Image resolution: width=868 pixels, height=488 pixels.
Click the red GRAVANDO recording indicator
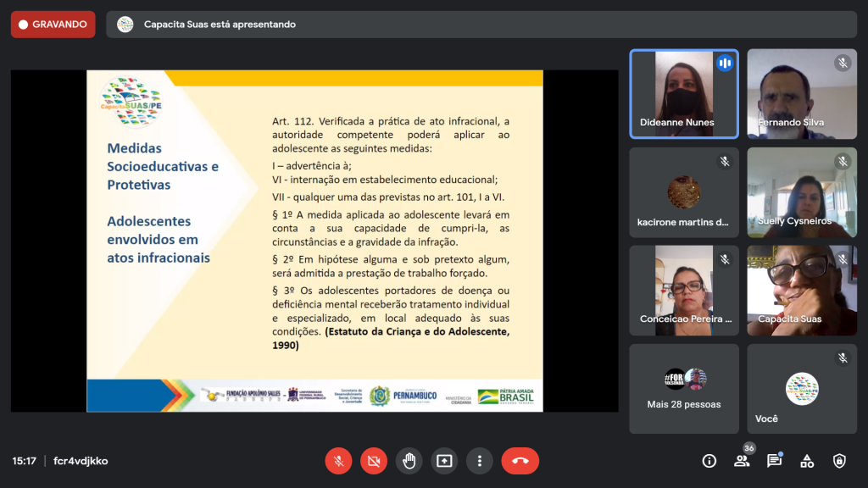point(53,25)
